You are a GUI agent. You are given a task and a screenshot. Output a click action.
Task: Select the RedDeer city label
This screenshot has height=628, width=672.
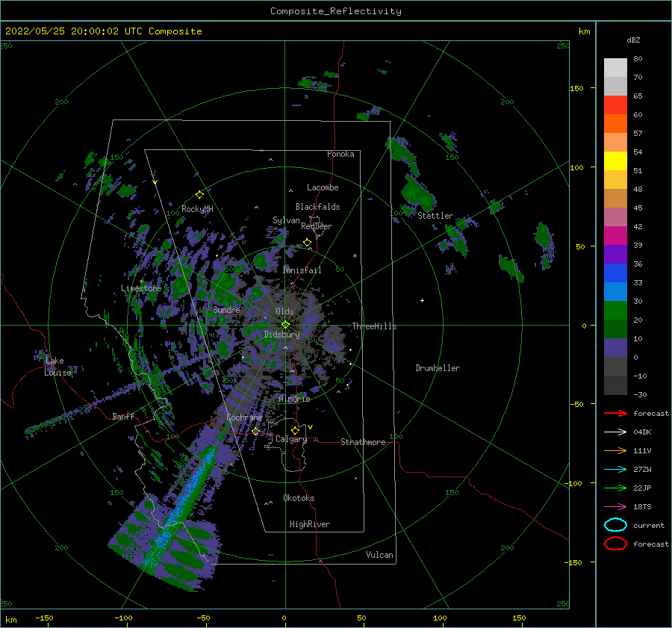pos(317,226)
